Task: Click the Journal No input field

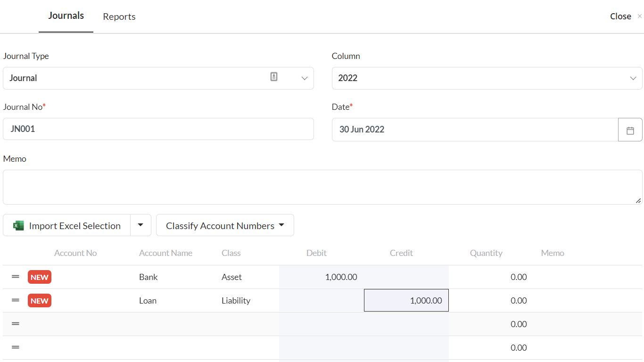Action: [x=158, y=129]
